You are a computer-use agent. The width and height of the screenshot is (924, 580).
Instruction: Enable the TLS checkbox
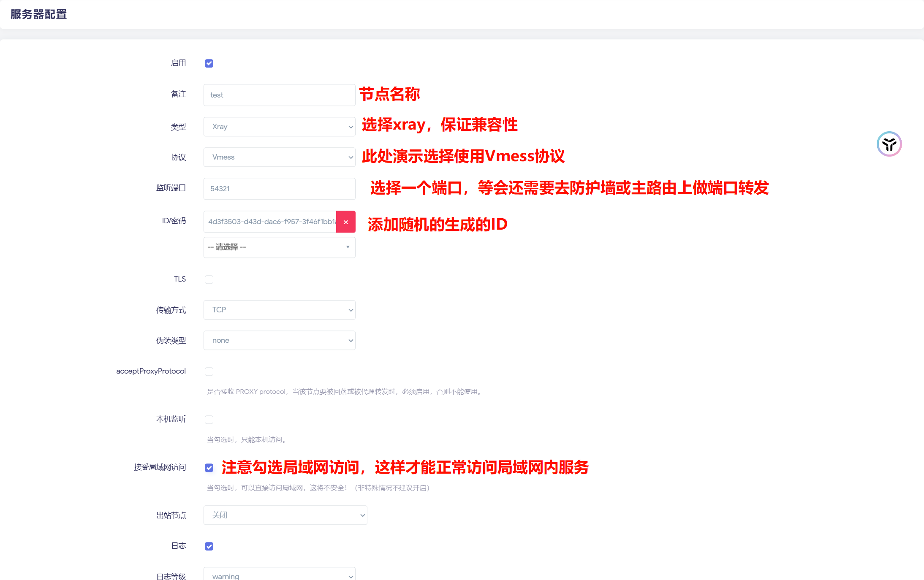tap(209, 279)
